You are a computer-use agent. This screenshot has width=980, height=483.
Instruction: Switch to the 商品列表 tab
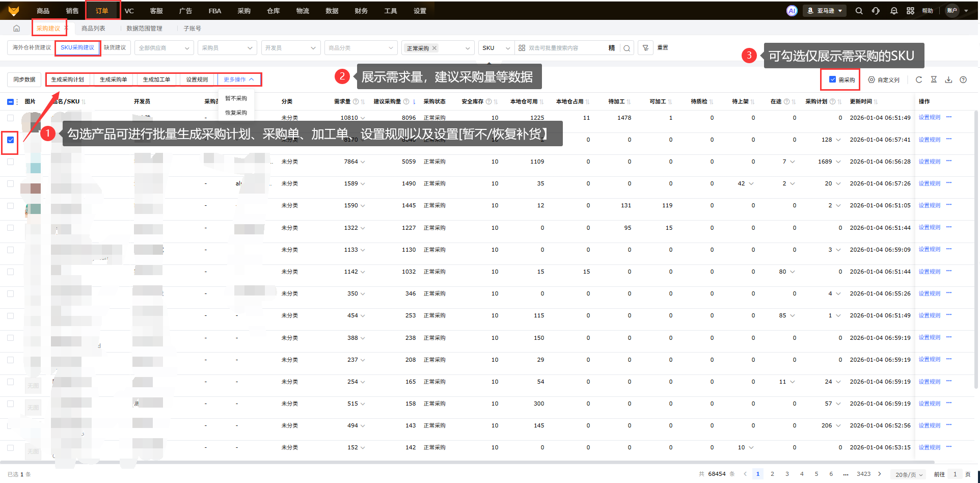coord(93,29)
